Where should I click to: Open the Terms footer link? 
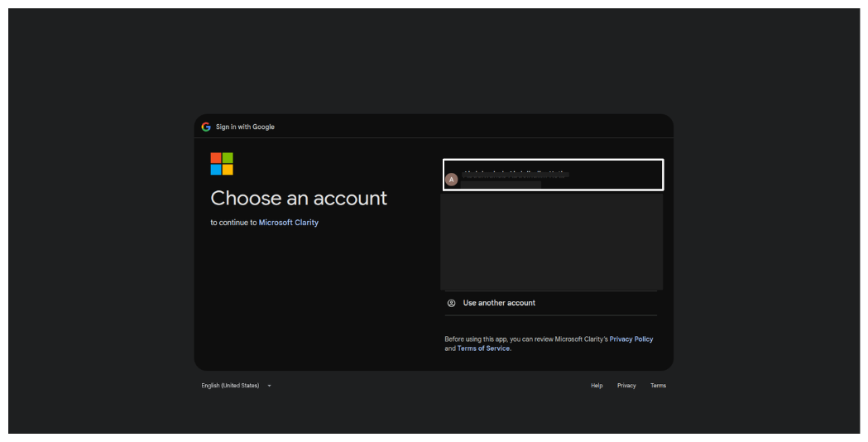tap(658, 386)
